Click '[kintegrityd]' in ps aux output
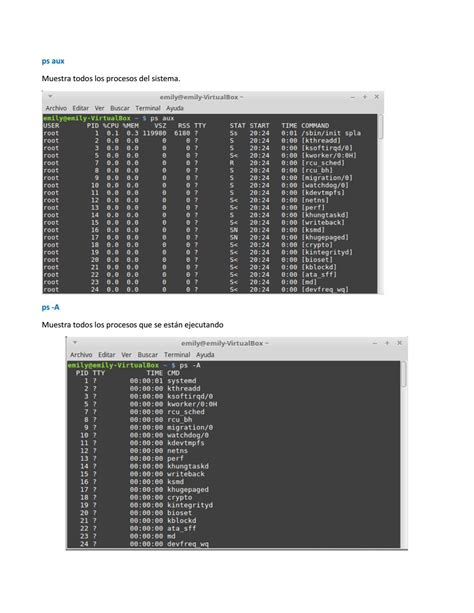The image size is (474, 613). click(x=327, y=252)
